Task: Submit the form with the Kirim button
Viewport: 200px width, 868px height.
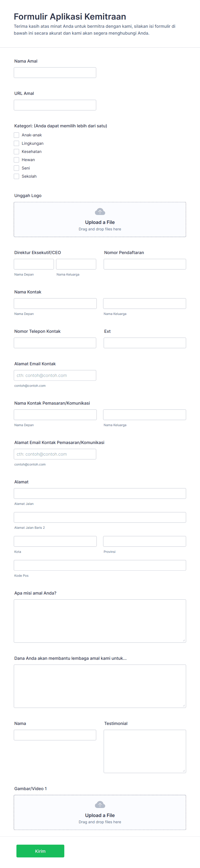Action: (x=40, y=851)
